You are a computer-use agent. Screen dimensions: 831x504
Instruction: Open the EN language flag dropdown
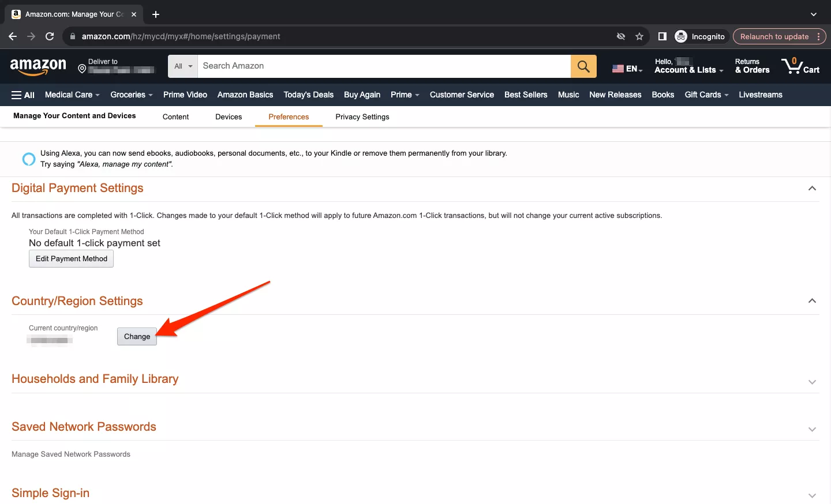pyautogui.click(x=627, y=69)
